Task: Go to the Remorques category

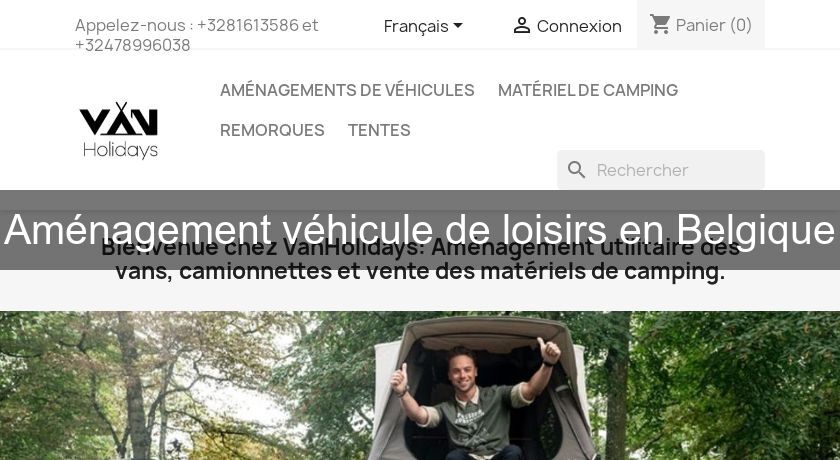Action: (x=272, y=130)
